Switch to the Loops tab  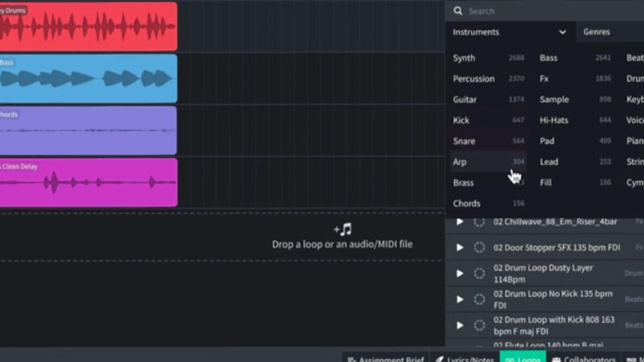[x=523, y=359]
